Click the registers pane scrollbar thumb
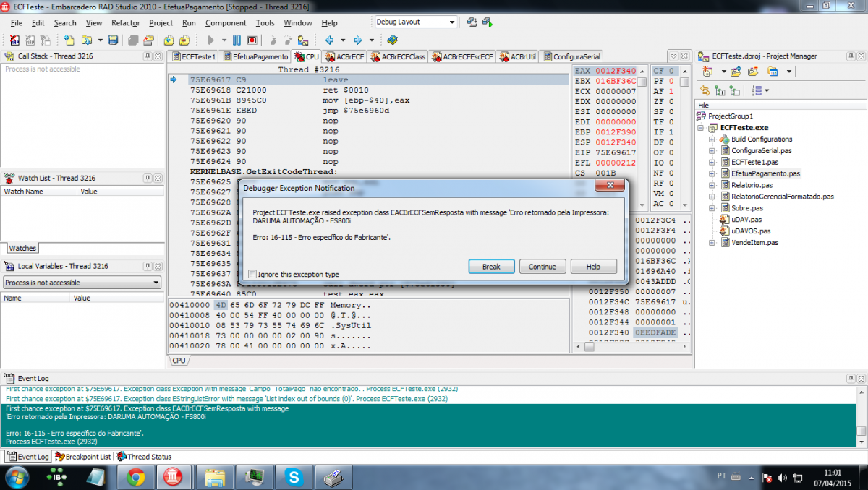Viewport: 868px width, 490px height. click(642, 82)
